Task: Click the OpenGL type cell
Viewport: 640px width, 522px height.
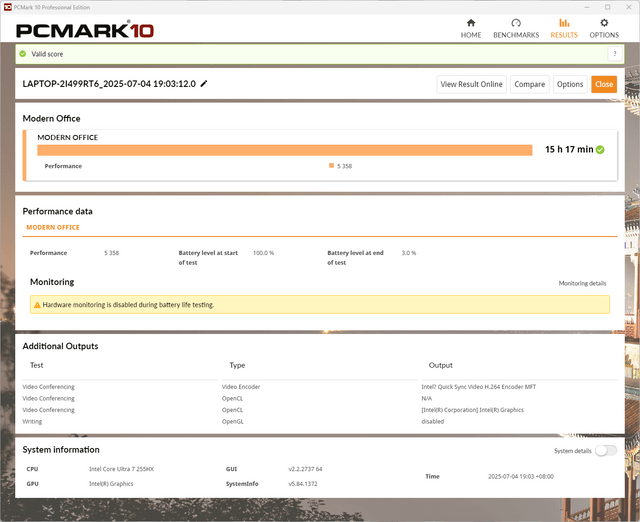Action: pos(233,422)
